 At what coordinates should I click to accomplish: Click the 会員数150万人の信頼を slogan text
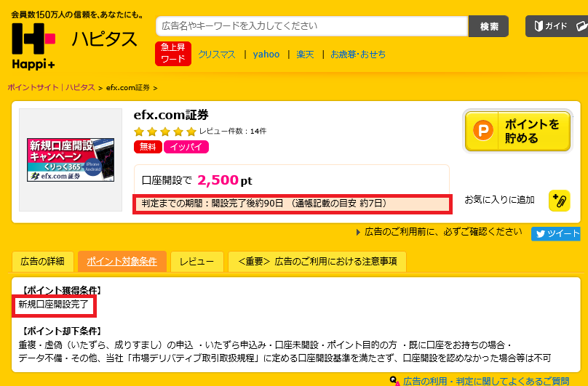tap(77, 15)
